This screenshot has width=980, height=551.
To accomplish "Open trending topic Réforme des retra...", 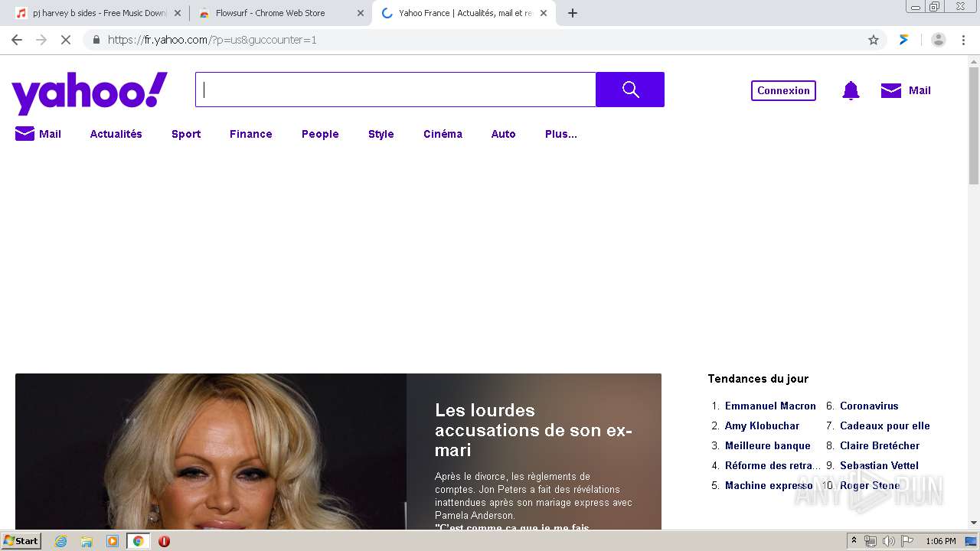I will click(x=773, y=465).
